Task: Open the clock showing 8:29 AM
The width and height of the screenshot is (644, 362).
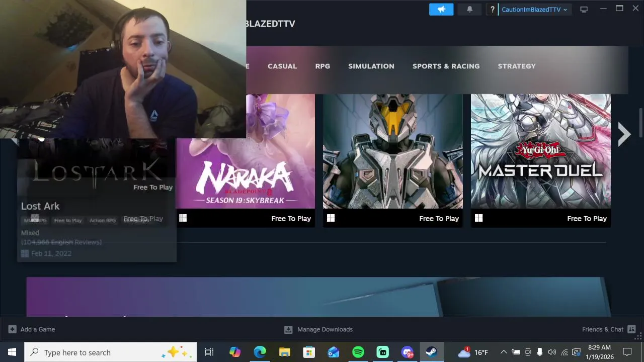Action: point(599,352)
